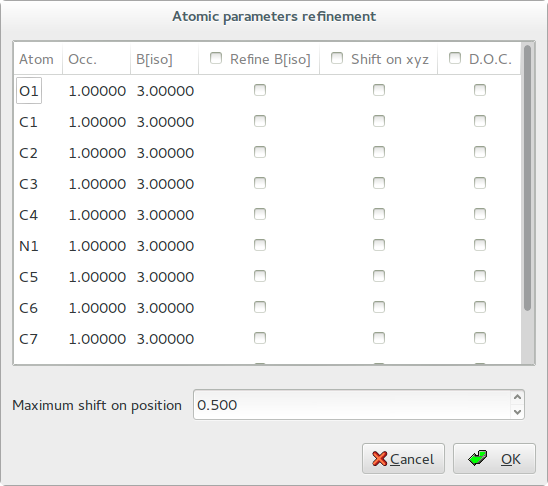Increase maximum shift with up arrow
548x486 pixels.
click(x=517, y=397)
